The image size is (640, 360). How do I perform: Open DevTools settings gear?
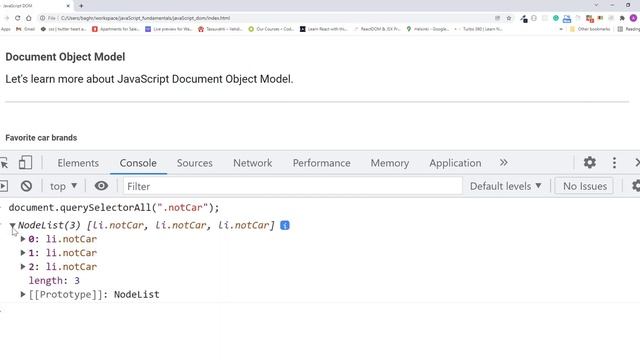(x=589, y=162)
